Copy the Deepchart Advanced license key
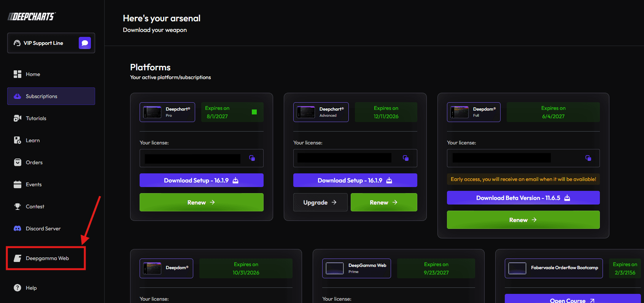 click(405, 158)
